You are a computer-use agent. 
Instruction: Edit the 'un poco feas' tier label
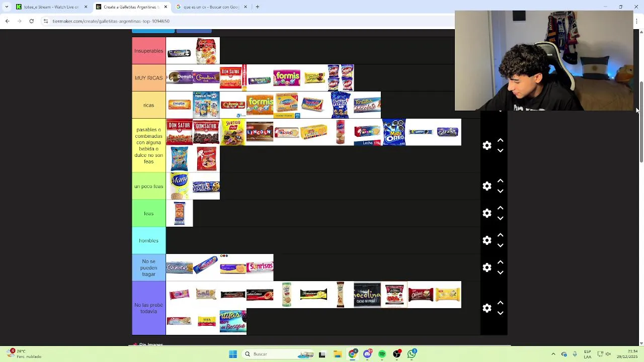[x=149, y=187]
